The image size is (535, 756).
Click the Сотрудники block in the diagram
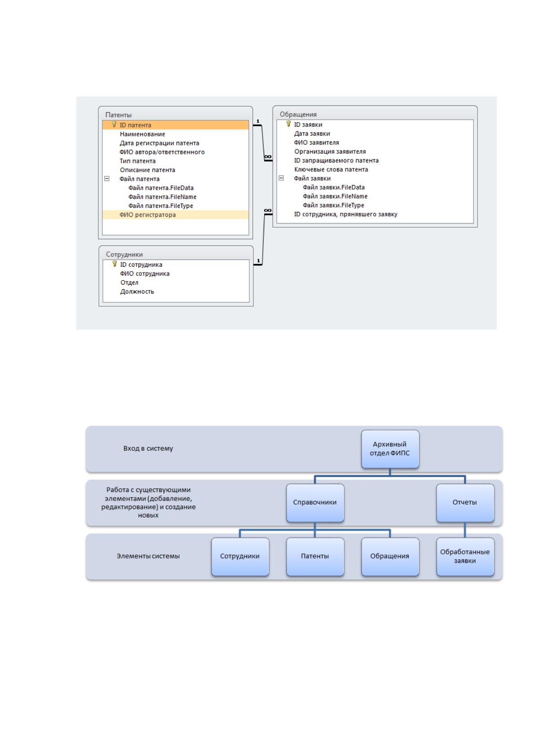(x=240, y=556)
